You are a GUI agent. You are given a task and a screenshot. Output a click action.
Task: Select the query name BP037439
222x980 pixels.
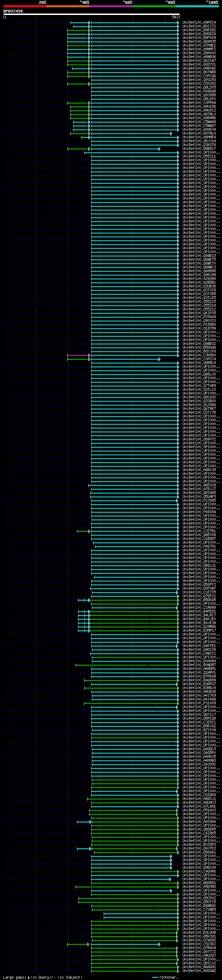(x=13, y=11)
